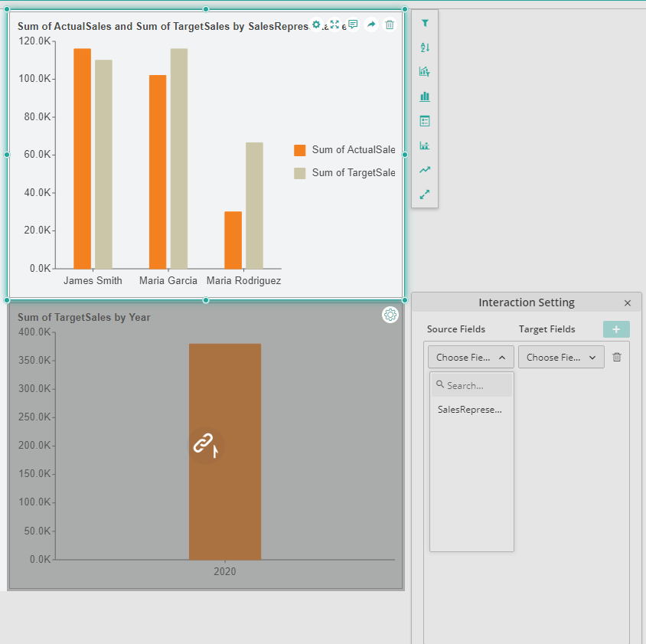The height and width of the screenshot is (644, 646).
Task: Open the comment icon on top chart
Action: click(353, 25)
